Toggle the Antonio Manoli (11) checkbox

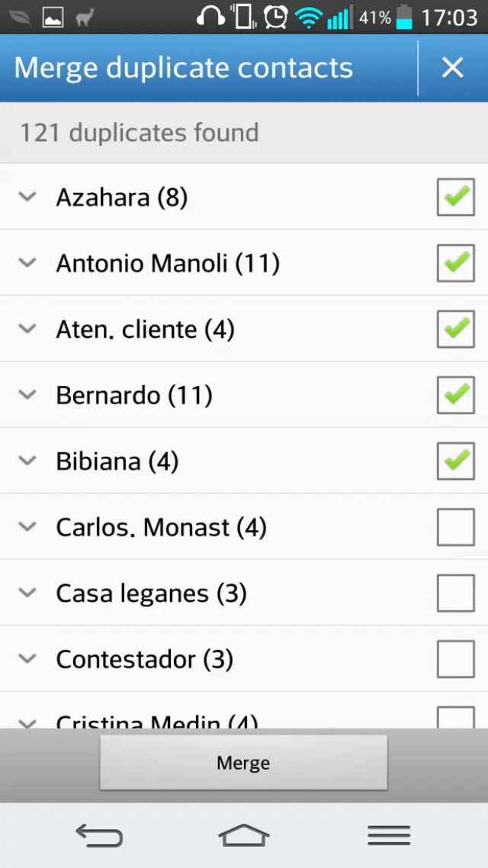[x=455, y=263]
